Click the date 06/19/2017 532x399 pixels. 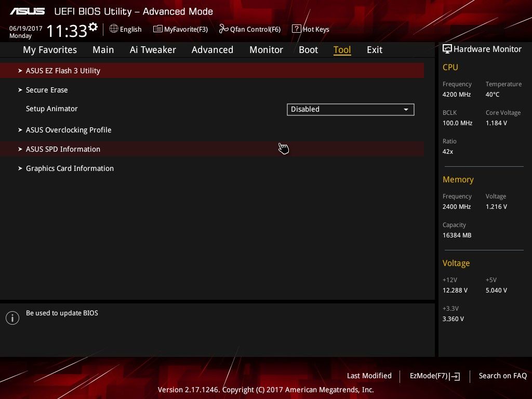26,29
